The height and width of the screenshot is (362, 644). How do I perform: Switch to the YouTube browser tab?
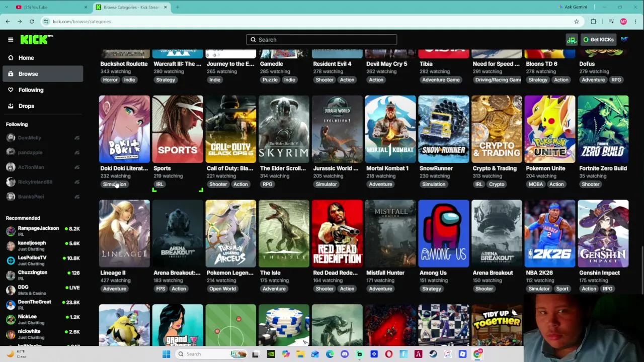coord(49,7)
